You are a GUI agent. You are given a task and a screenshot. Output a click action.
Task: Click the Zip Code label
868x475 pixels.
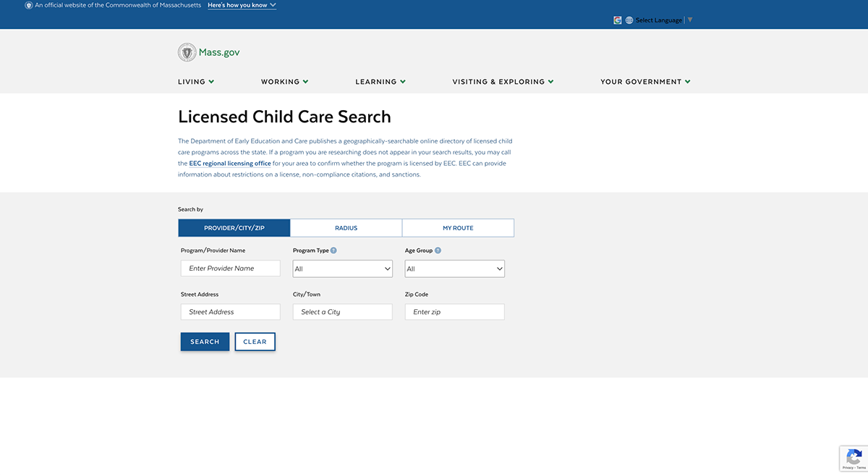tap(417, 295)
